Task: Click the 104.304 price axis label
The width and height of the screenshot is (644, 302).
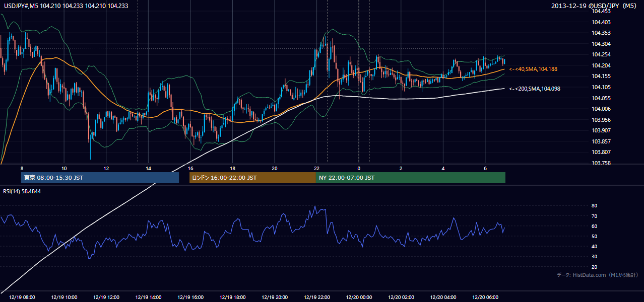Action: (x=602, y=44)
